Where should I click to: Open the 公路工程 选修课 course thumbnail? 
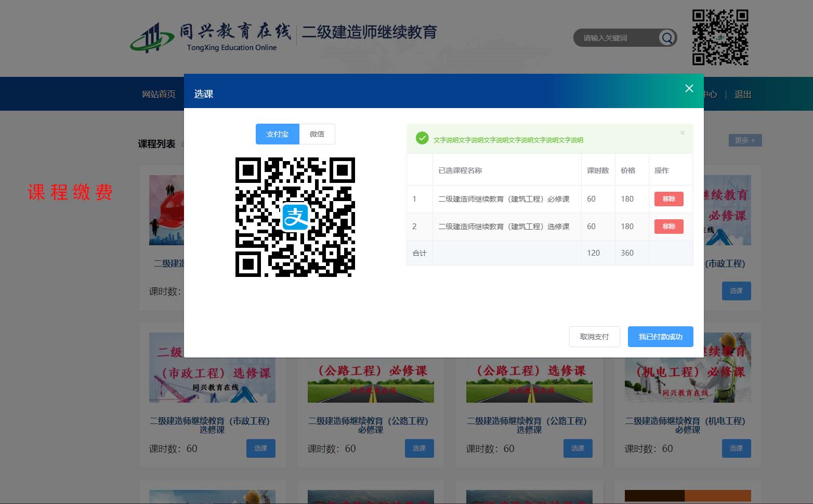coord(529,380)
